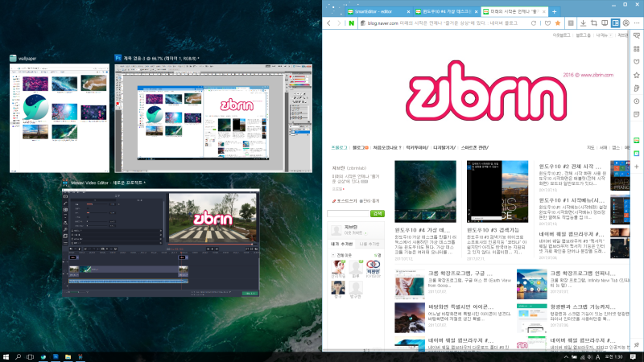The width and height of the screenshot is (644, 362).
Task: Open the user profile icon in toolbar
Action: (x=626, y=23)
